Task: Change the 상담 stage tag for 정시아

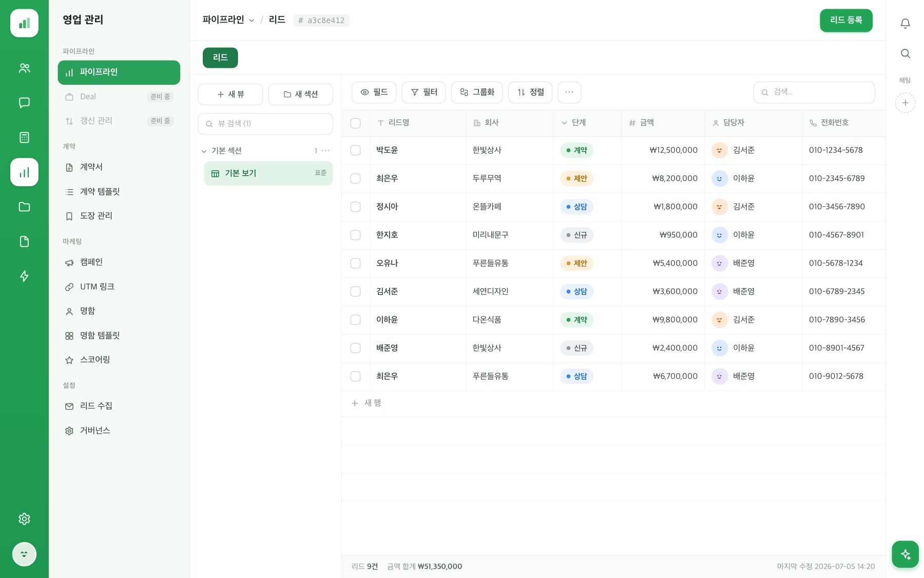Action: pyautogui.click(x=576, y=207)
